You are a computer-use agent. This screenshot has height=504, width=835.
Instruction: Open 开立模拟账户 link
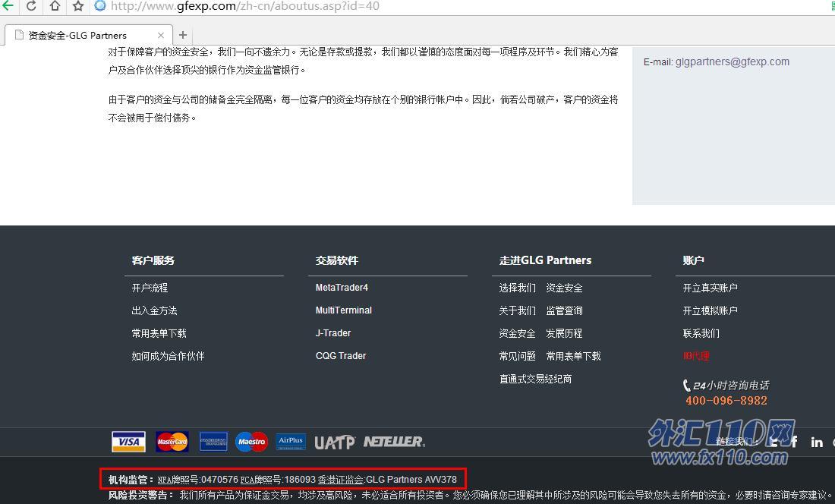(x=711, y=310)
